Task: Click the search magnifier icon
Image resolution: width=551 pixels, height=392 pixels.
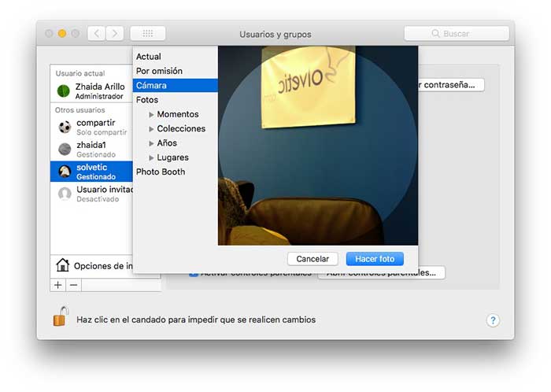Action: point(435,33)
